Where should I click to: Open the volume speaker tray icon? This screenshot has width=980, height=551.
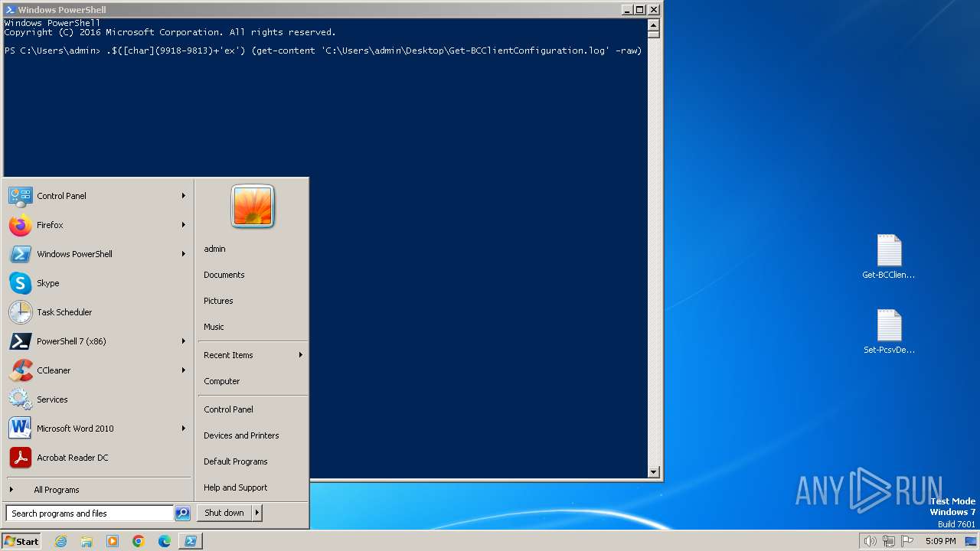coord(870,541)
